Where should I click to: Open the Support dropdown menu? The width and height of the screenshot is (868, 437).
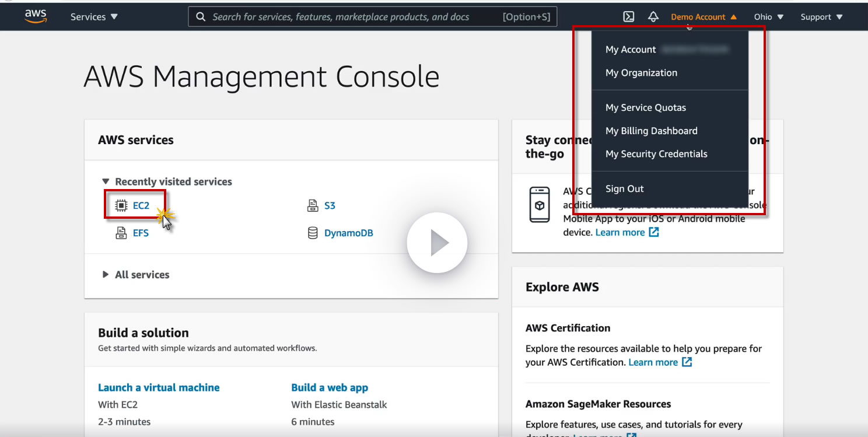pos(821,17)
